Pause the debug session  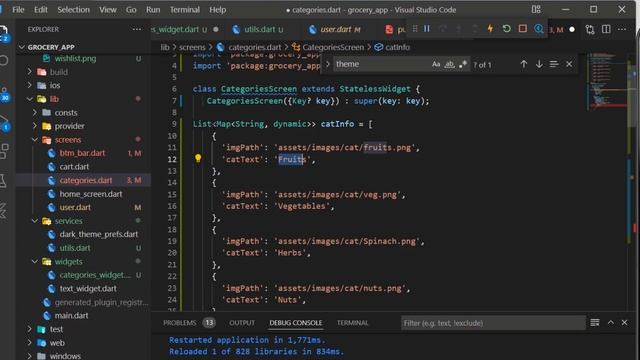[427, 29]
